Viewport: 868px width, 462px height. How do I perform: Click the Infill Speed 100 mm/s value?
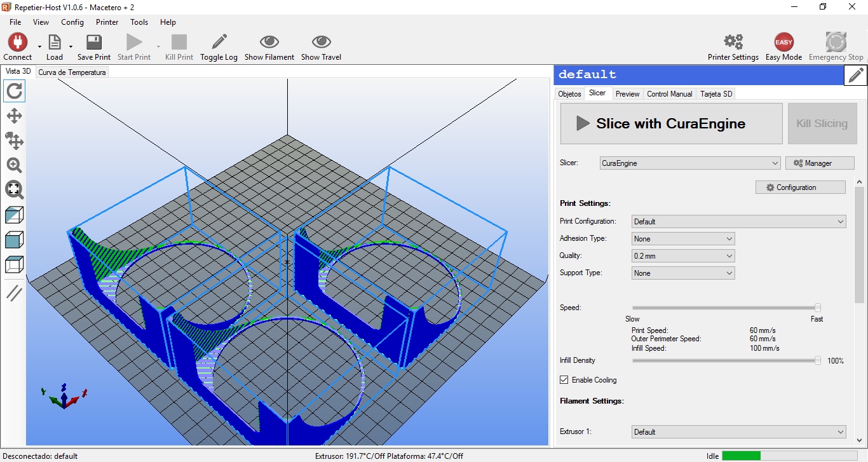tap(764, 348)
